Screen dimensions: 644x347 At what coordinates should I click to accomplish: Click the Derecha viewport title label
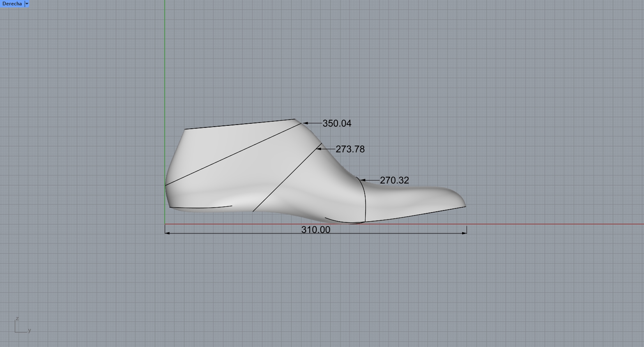pos(12,4)
